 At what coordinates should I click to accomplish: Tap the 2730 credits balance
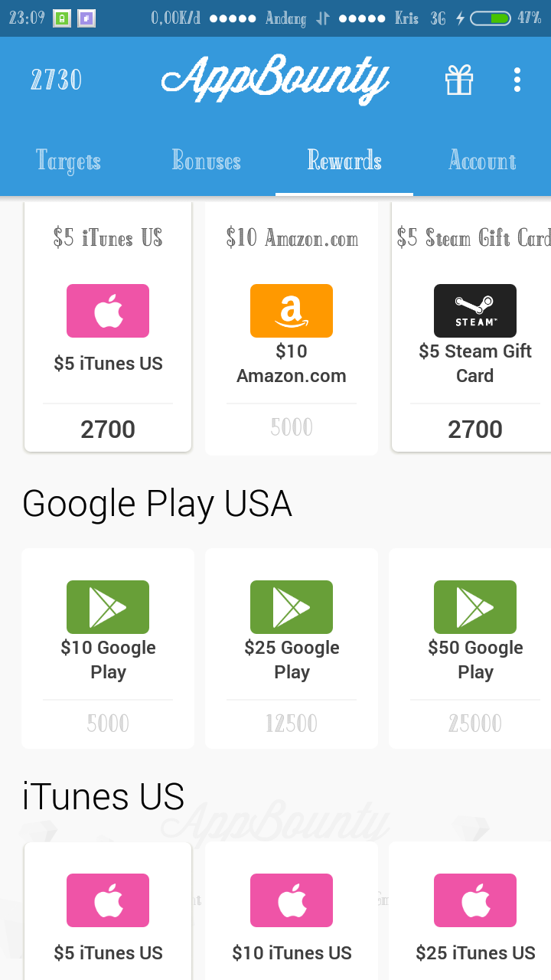56,80
